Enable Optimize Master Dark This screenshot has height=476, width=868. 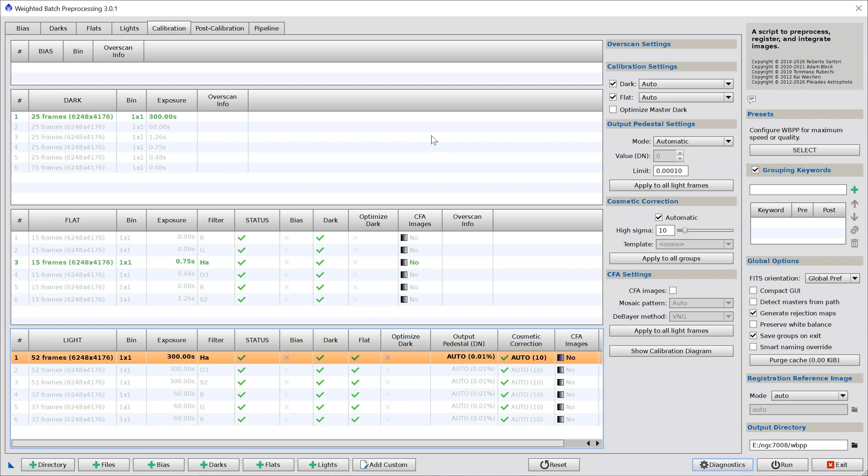click(x=613, y=109)
